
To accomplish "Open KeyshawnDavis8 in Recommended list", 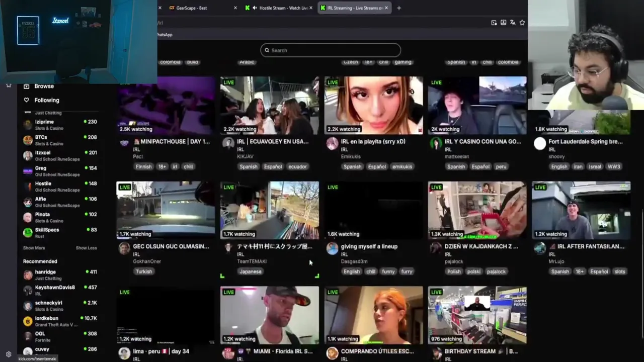I will point(60,290).
